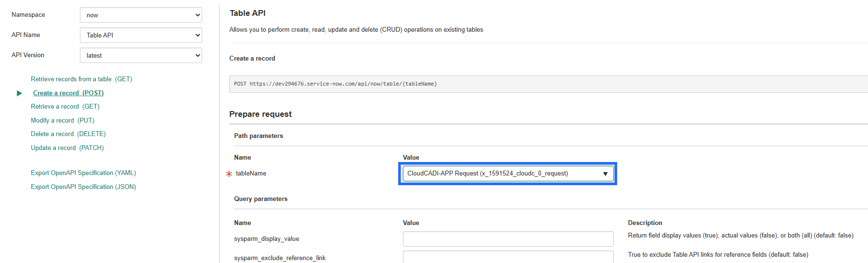Click the required asterisk next to tableName
Viewport: 868px width, 263px height.
(229, 174)
